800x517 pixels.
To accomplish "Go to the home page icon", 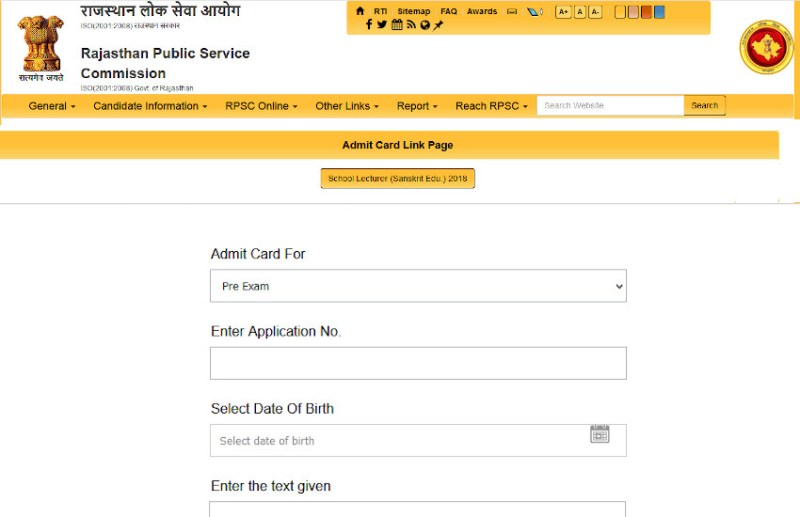I will coord(360,11).
